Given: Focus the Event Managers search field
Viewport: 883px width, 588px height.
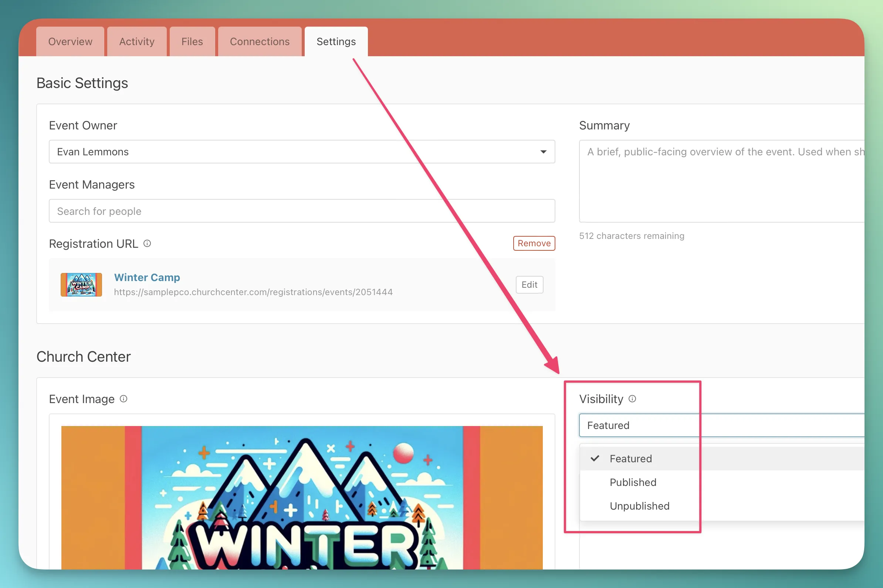Looking at the screenshot, I should (302, 211).
